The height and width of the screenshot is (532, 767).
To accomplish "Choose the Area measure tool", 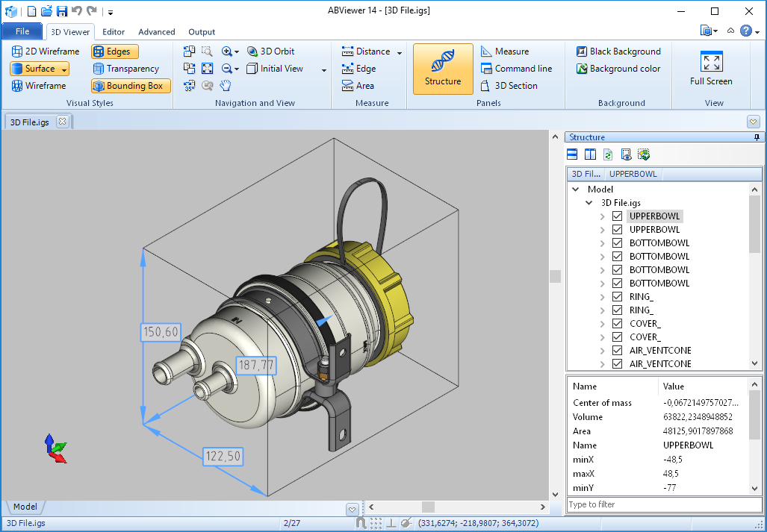I will [358, 86].
